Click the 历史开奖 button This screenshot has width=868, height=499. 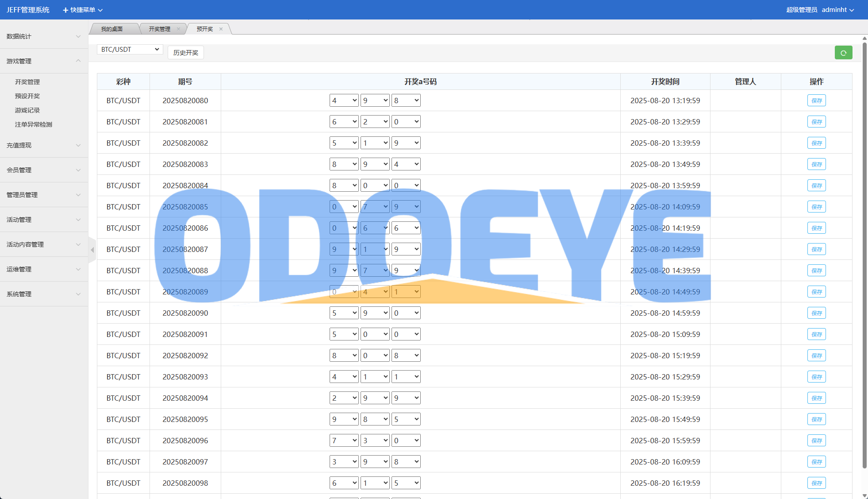(x=186, y=53)
